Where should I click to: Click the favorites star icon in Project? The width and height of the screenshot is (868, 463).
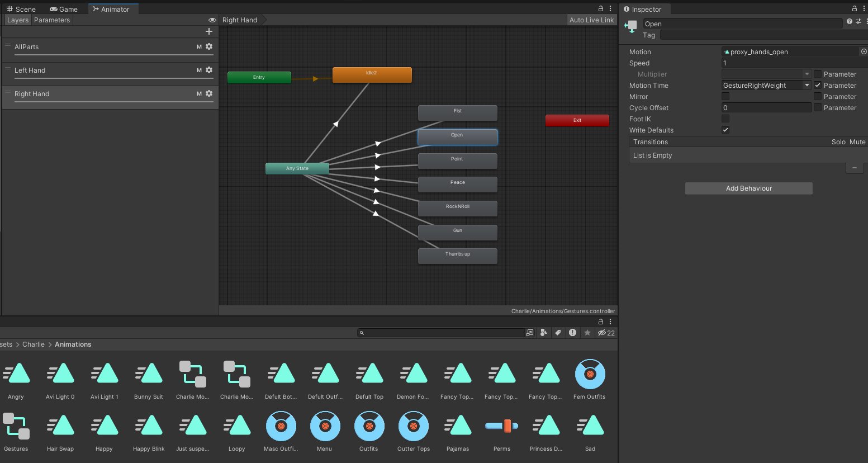coord(587,333)
